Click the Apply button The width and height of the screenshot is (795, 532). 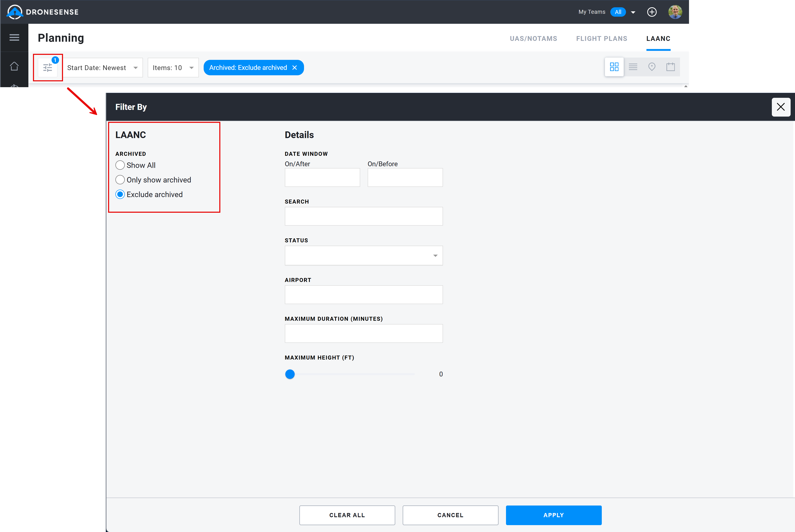[554, 515]
